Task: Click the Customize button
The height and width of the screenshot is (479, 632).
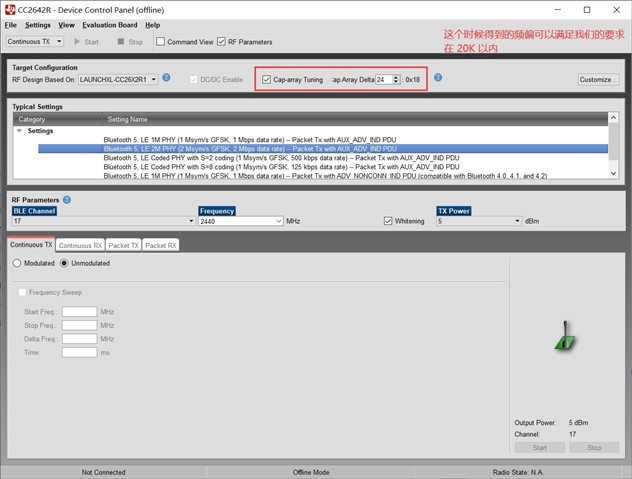Action: 599,79
